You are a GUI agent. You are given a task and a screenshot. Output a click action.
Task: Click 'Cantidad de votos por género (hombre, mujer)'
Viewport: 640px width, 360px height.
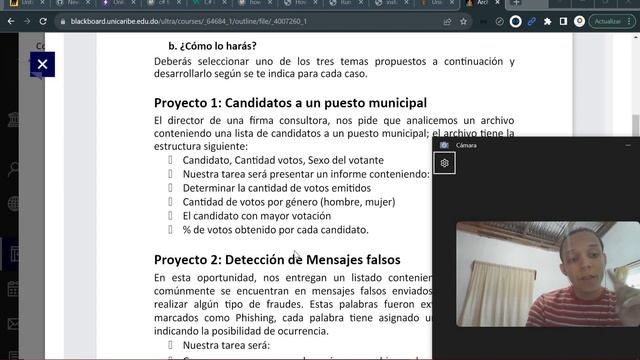click(289, 202)
